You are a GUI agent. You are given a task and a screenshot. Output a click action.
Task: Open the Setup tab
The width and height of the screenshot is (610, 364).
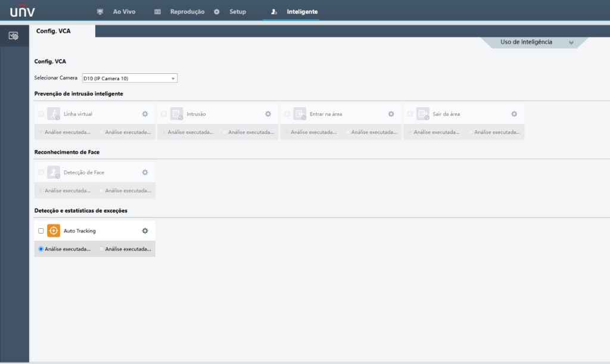tap(237, 12)
